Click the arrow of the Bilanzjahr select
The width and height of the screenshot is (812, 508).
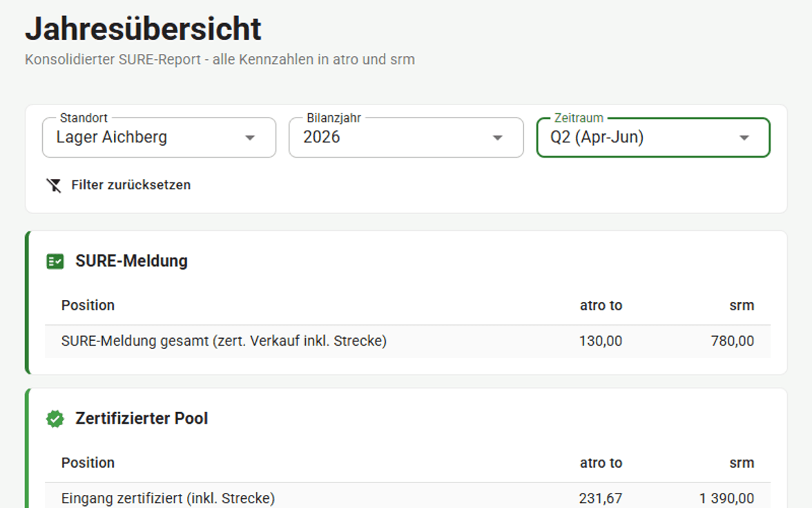click(x=498, y=138)
